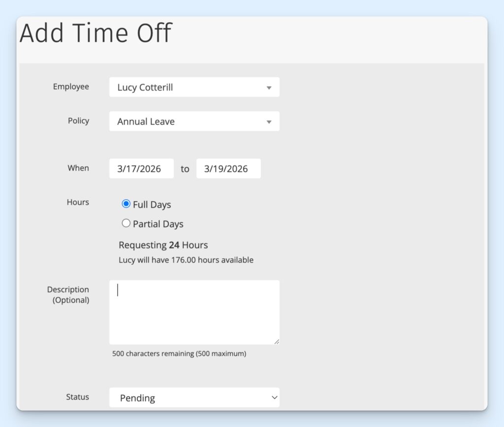Open the Status dropdown showing Pending
The height and width of the screenshot is (427, 504).
(x=194, y=397)
